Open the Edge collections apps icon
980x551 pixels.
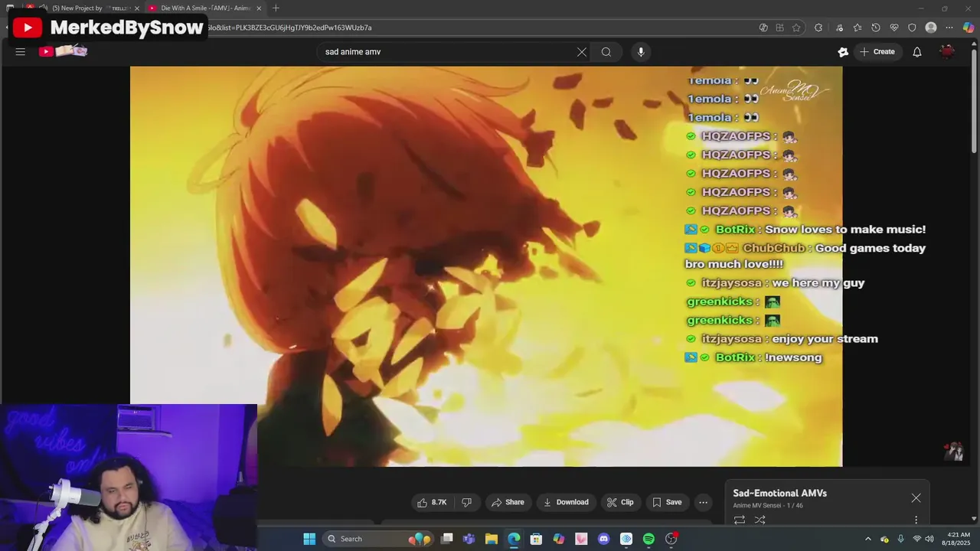[779, 28]
